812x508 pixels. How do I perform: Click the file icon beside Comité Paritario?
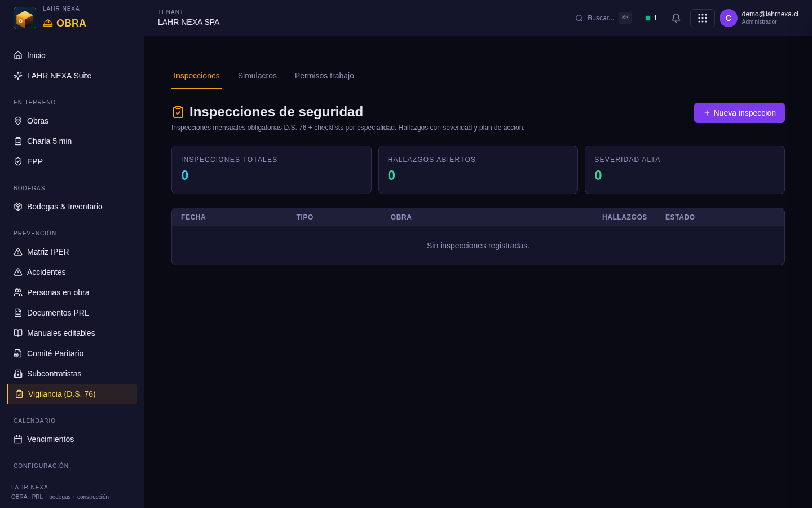click(18, 353)
